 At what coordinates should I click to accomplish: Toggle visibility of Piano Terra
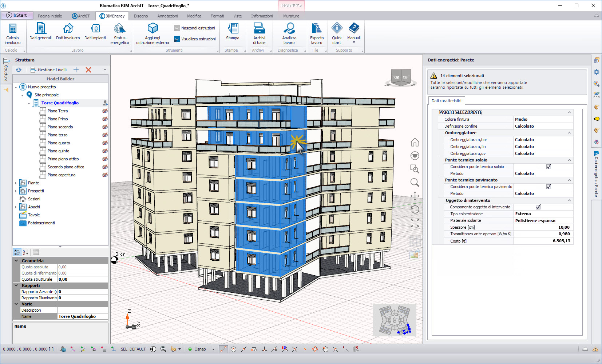(x=105, y=111)
